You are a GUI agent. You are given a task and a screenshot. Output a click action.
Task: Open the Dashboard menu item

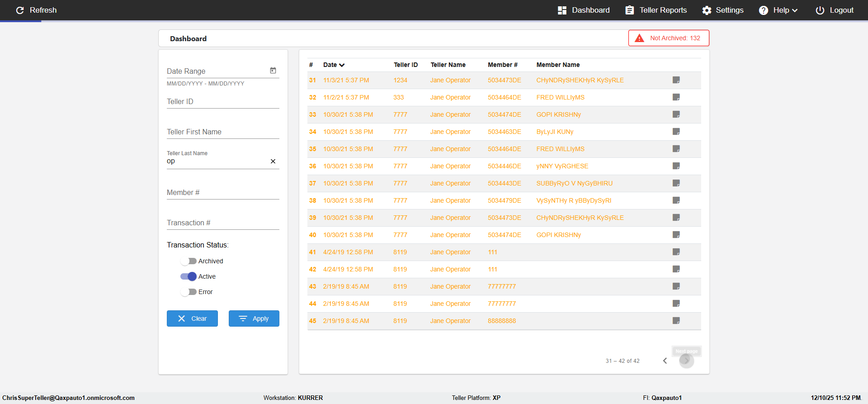(x=584, y=10)
